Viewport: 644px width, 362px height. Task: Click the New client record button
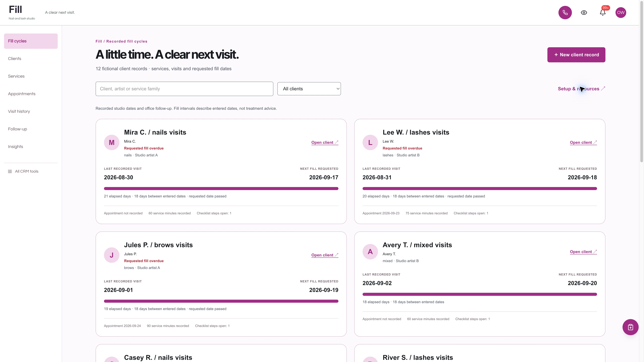[576, 55]
